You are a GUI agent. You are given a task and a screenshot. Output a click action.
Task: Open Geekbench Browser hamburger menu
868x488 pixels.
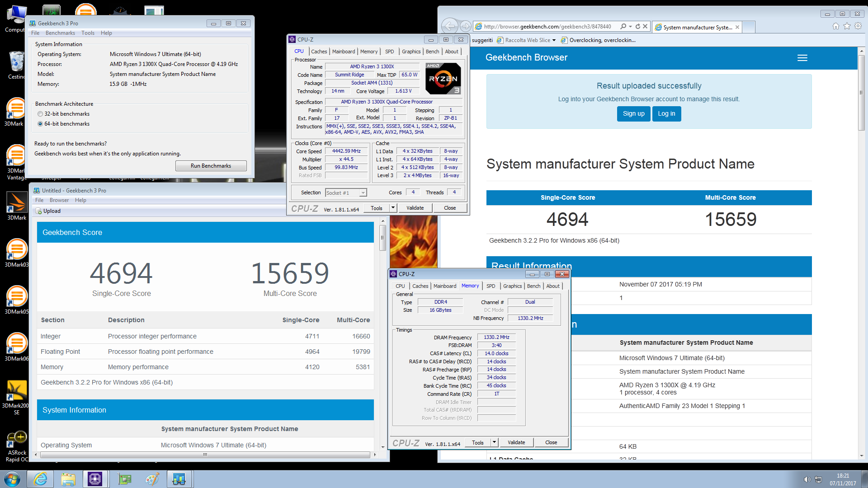click(x=802, y=58)
